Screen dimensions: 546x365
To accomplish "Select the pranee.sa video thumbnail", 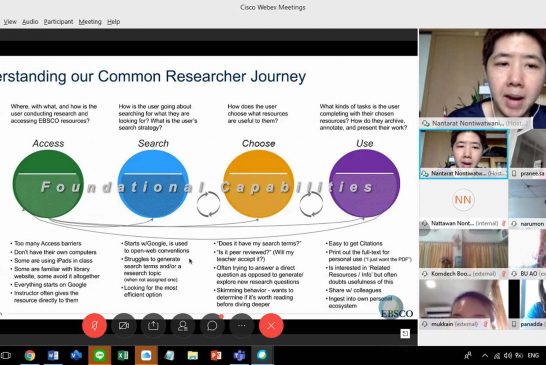I will pos(528,154).
